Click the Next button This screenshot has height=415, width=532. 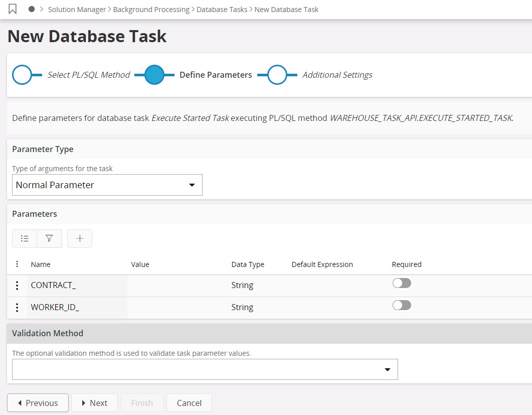click(94, 403)
